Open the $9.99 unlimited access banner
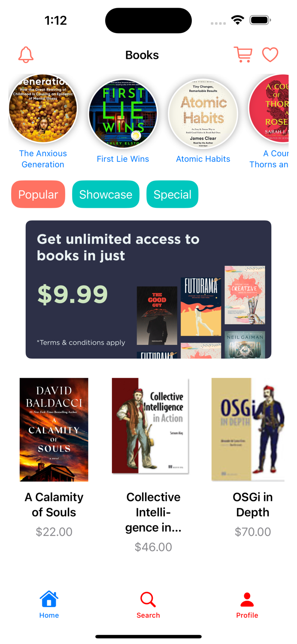 (148, 289)
